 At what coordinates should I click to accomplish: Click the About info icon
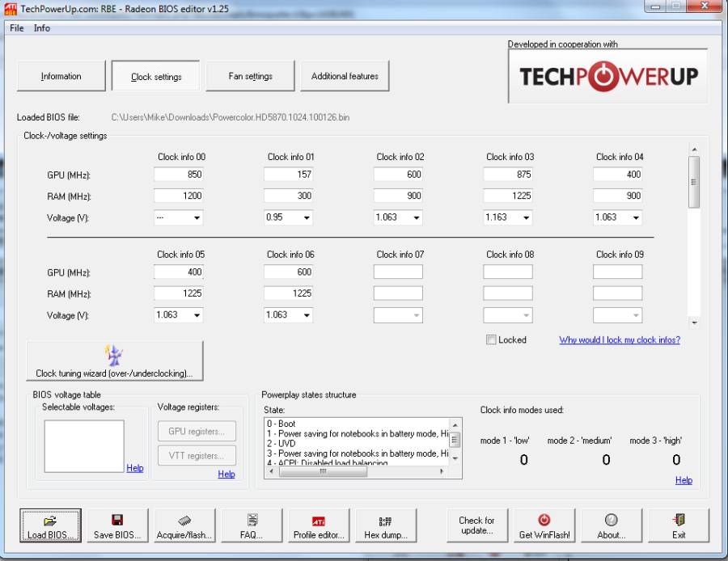click(x=611, y=520)
